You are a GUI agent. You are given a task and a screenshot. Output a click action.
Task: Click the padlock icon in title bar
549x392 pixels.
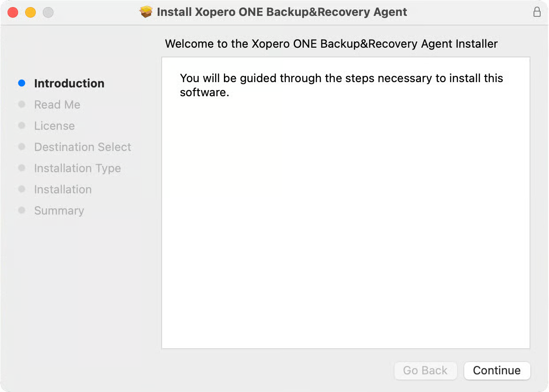click(537, 12)
